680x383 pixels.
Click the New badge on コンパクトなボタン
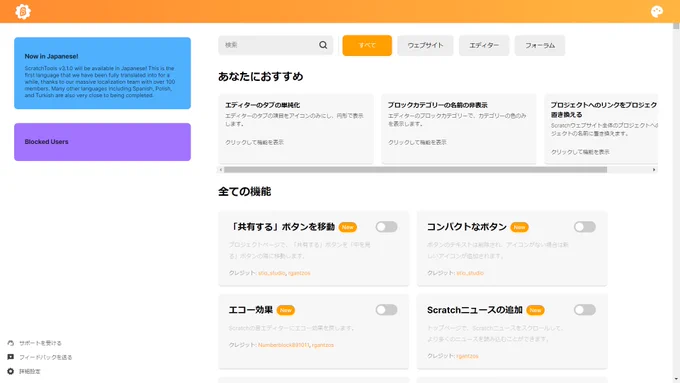click(520, 227)
